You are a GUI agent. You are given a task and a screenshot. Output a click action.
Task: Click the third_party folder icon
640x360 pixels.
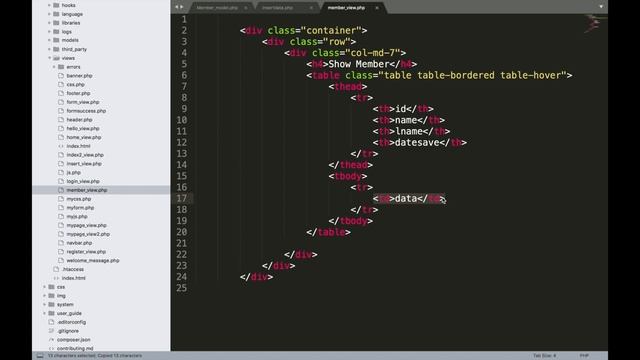coord(56,49)
